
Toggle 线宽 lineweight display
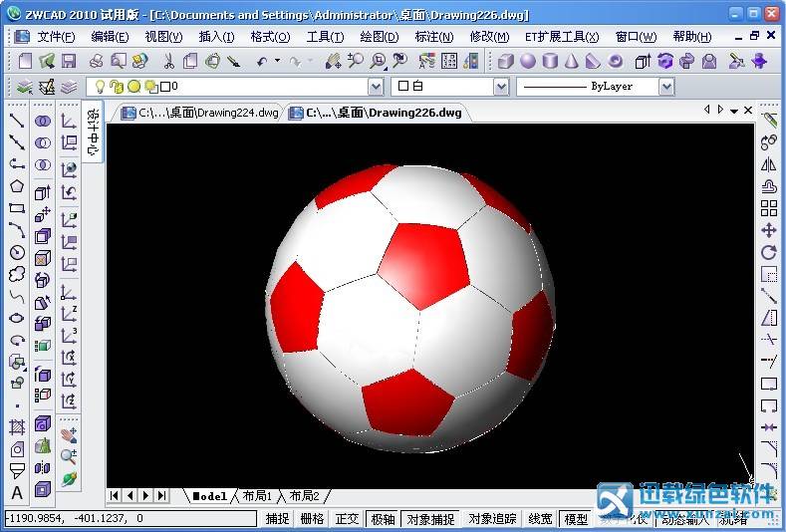tap(540, 518)
